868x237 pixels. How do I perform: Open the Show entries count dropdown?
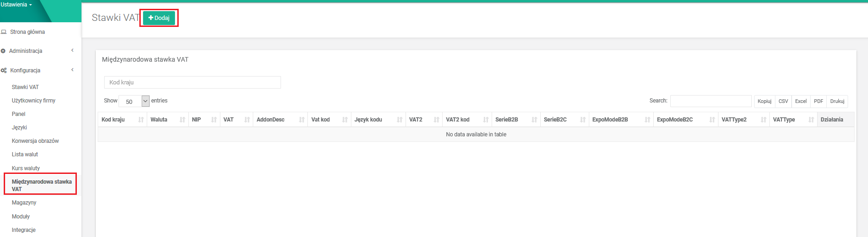tap(134, 101)
